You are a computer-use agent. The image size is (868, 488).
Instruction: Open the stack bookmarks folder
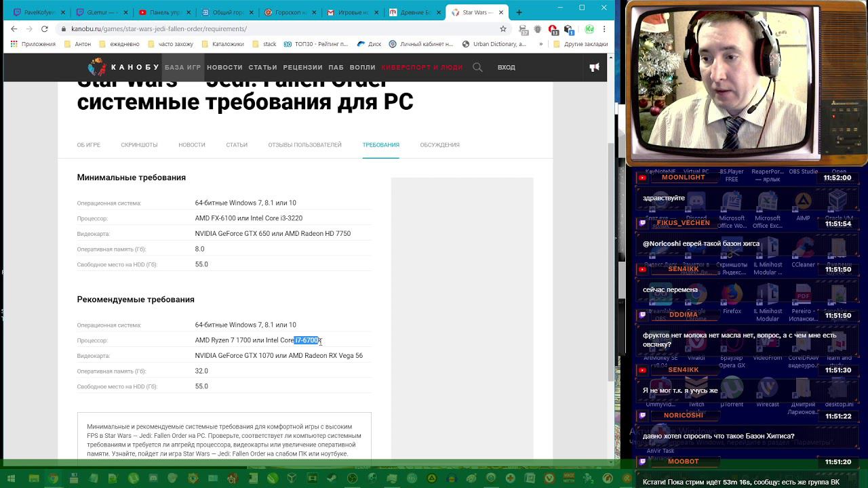pyautogui.click(x=264, y=44)
